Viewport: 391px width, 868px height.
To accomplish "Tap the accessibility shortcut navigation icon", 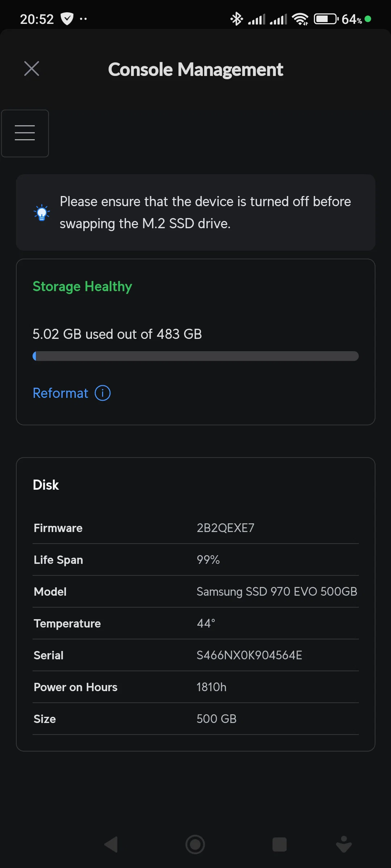I will [344, 844].
